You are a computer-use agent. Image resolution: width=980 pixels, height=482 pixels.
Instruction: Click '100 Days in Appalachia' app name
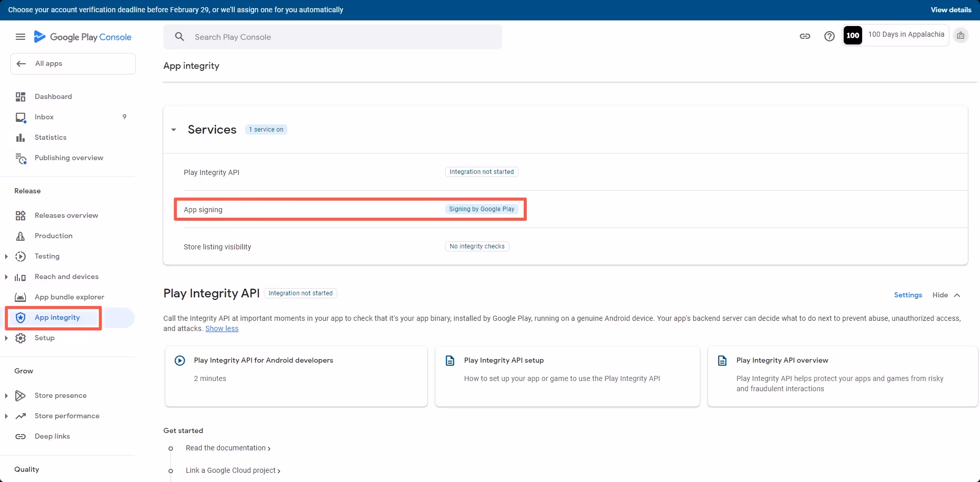pyautogui.click(x=906, y=34)
